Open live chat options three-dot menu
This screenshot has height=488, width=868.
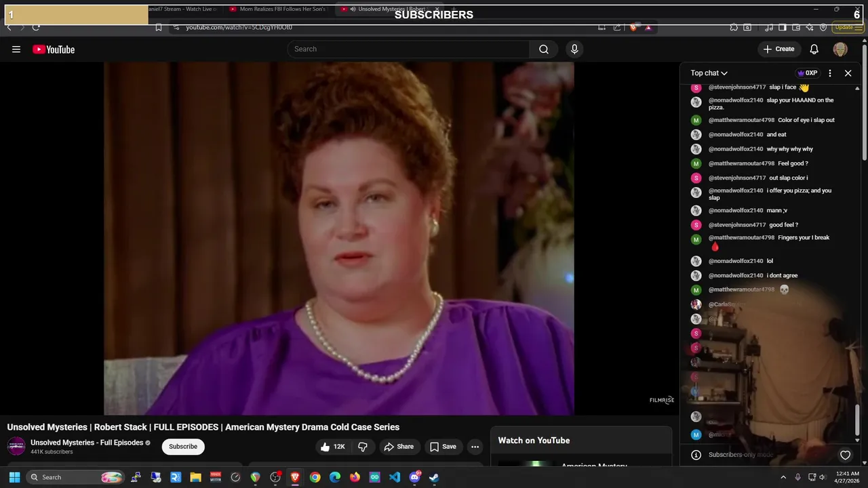[830, 73]
